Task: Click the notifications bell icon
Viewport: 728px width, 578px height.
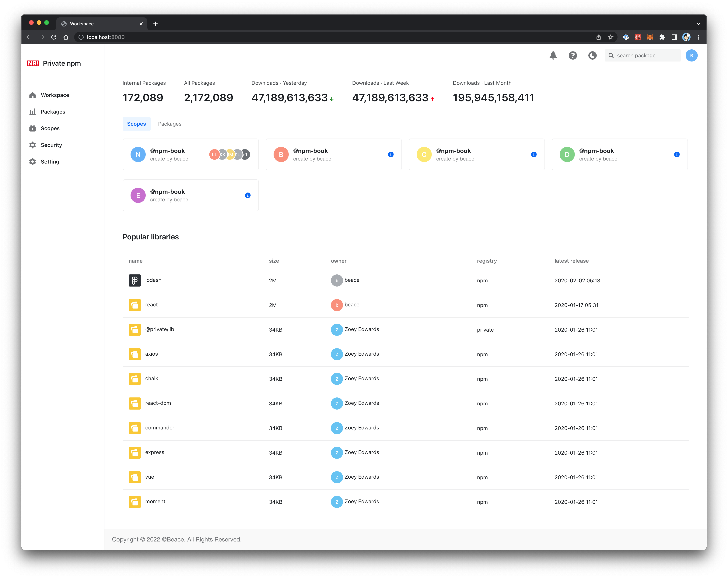Action: click(553, 55)
